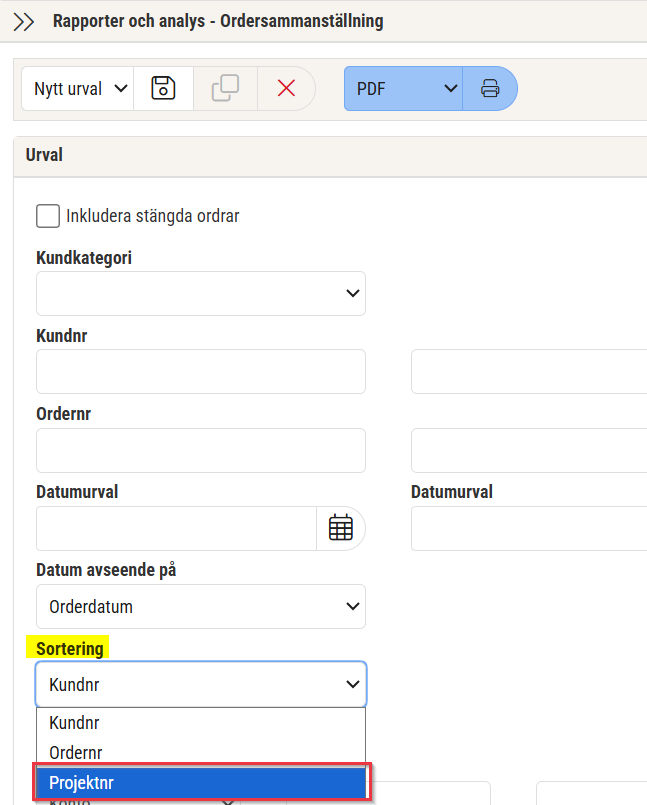Open the Datum avseende på dropdown

coord(200,607)
